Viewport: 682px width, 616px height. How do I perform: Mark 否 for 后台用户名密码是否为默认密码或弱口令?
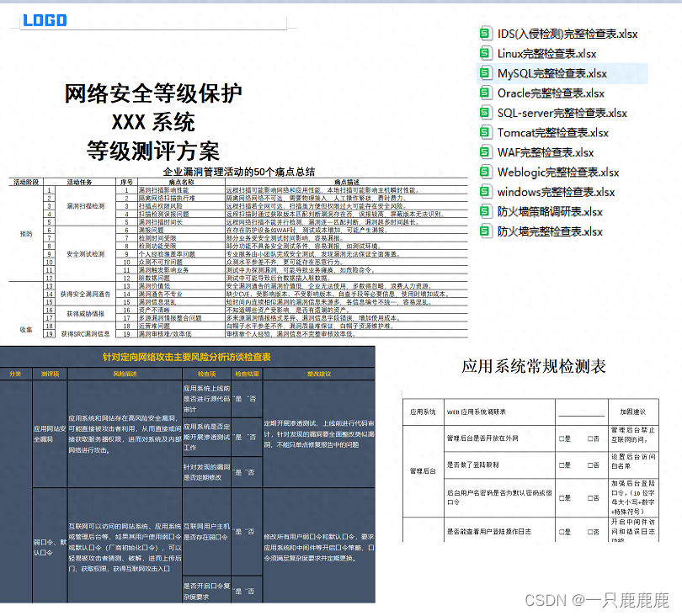tap(594, 497)
